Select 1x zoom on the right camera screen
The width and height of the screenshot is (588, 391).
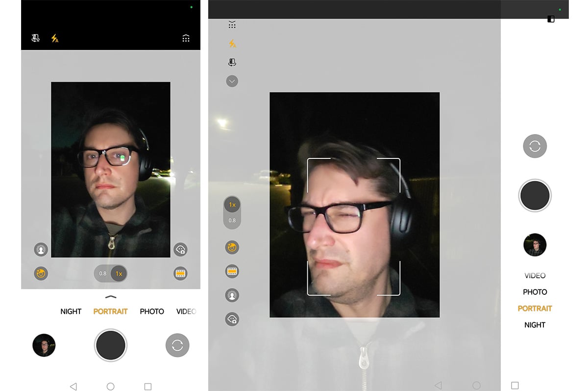(x=232, y=205)
